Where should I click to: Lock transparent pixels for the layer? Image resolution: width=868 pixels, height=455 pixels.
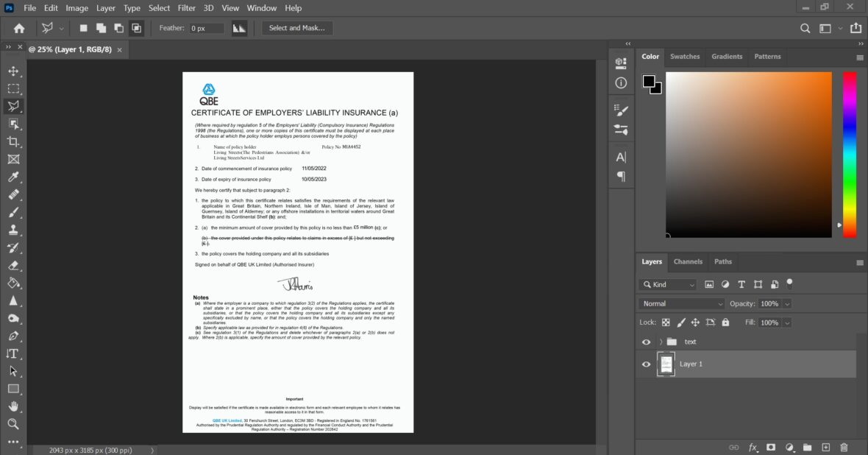(x=665, y=322)
